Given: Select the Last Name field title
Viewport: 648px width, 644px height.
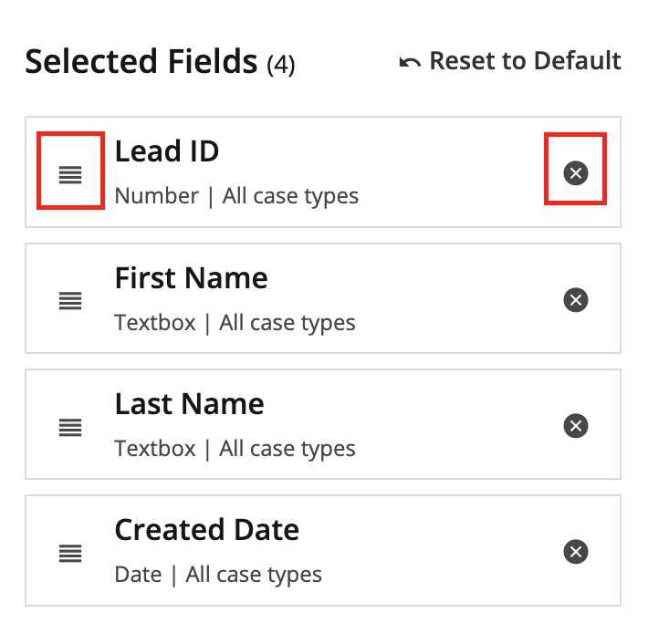Looking at the screenshot, I should click(189, 404).
